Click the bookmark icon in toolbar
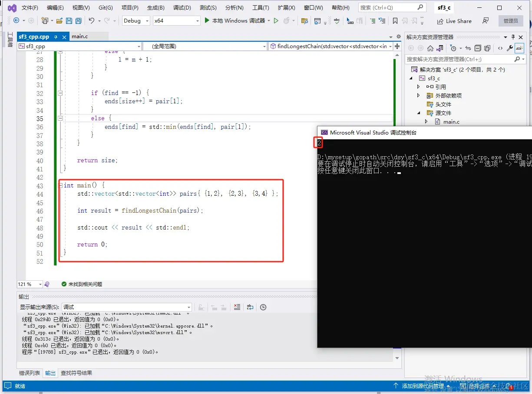The height and width of the screenshot is (394, 532). pyautogui.click(x=395, y=21)
